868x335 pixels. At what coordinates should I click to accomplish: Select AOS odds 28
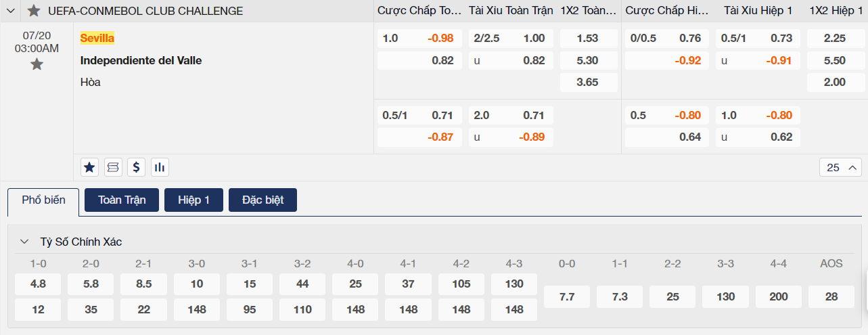831,296
